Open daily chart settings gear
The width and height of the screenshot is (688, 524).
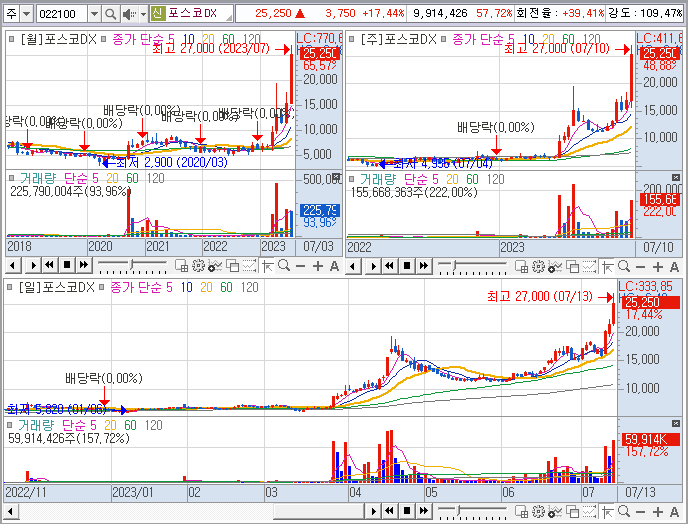[538, 511]
